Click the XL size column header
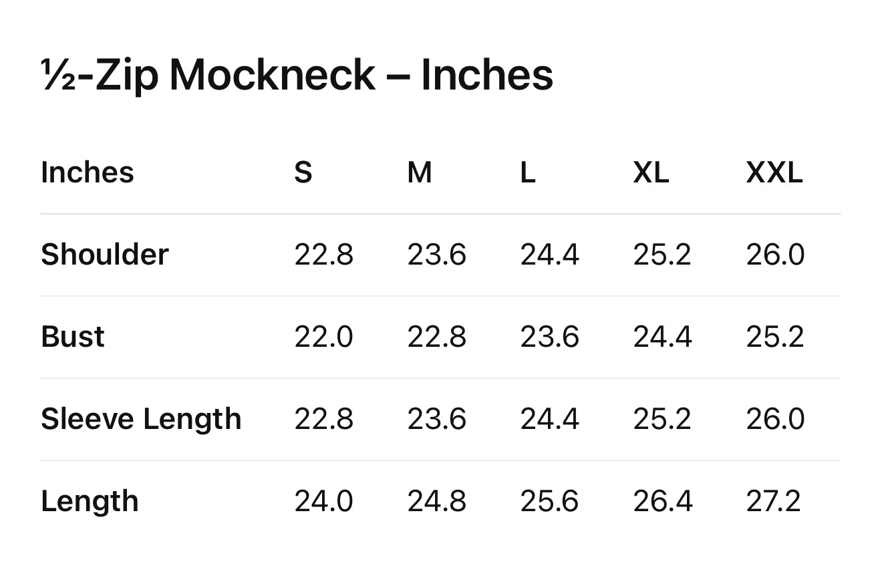The width and height of the screenshot is (882, 588). coord(651,173)
